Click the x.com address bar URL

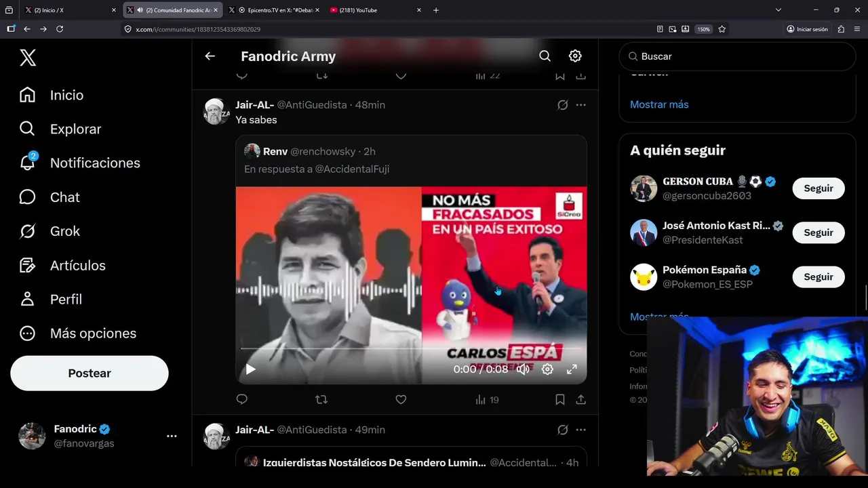pos(198,29)
